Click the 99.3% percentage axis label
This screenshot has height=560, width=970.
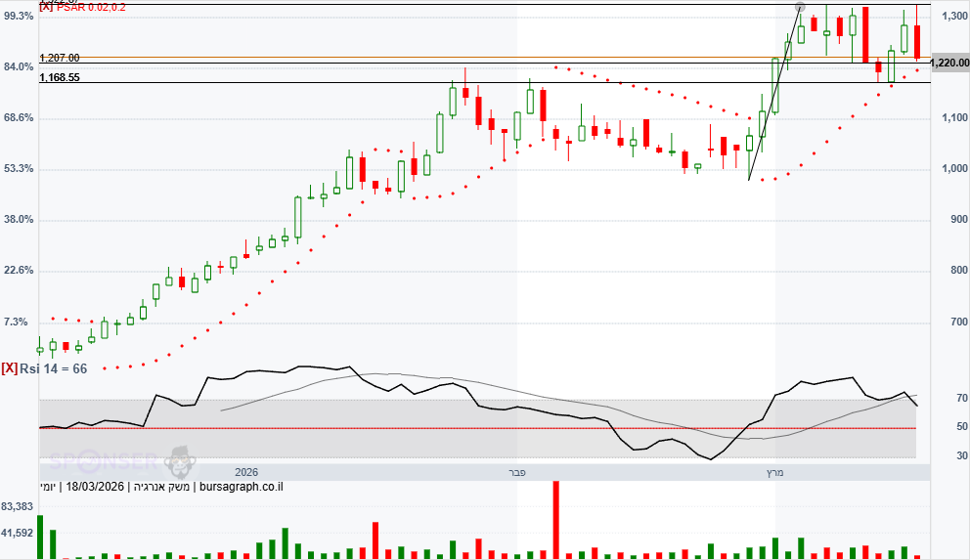pos(20,16)
